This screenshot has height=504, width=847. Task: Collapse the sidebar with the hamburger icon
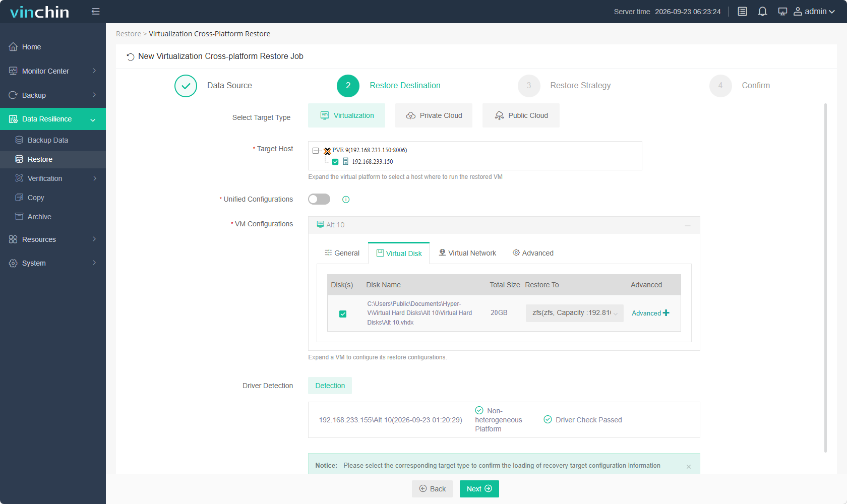coord(96,12)
